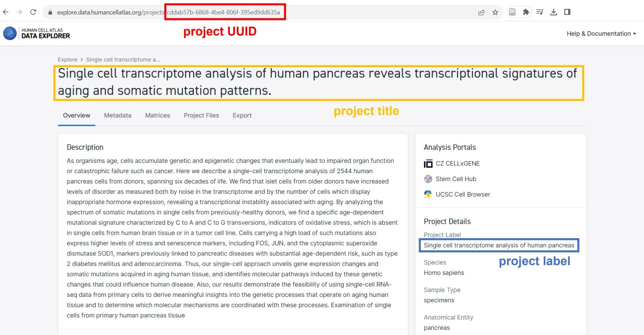
Task: Reload the page with the refresh icon
Action: point(33,12)
